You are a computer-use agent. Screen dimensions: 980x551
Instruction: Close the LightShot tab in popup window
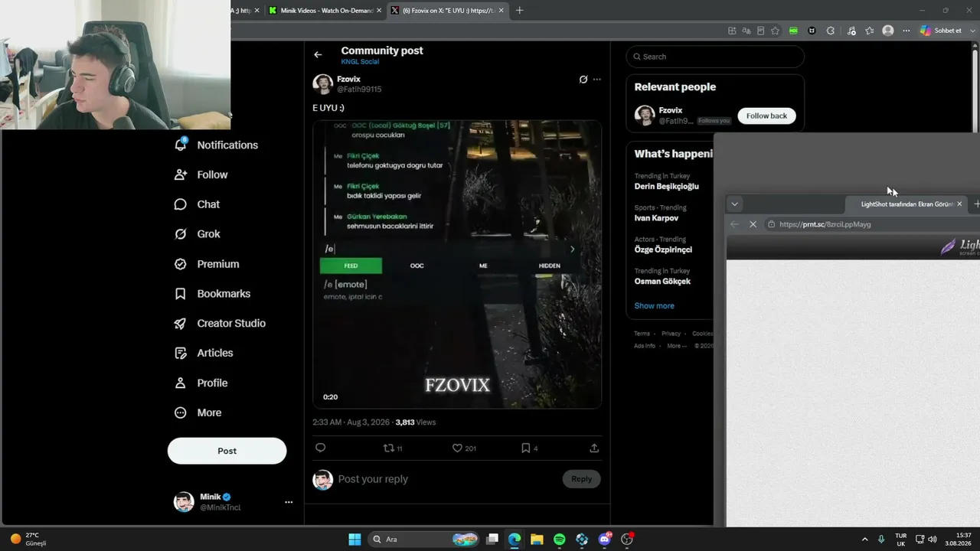coord(959,204)
